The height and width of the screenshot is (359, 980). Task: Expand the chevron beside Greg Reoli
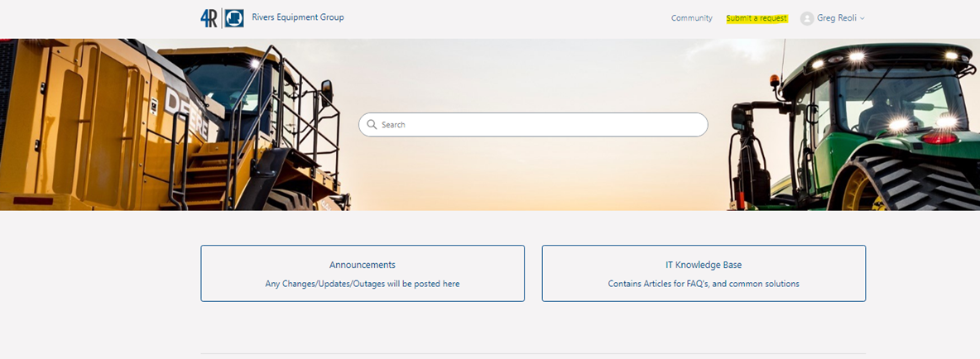pos(862,18)
